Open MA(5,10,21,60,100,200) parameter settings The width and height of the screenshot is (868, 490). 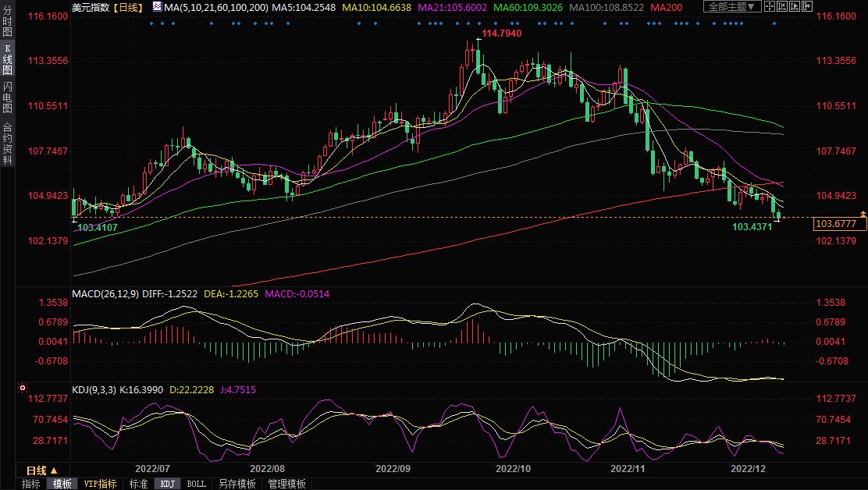click(216, 7)
